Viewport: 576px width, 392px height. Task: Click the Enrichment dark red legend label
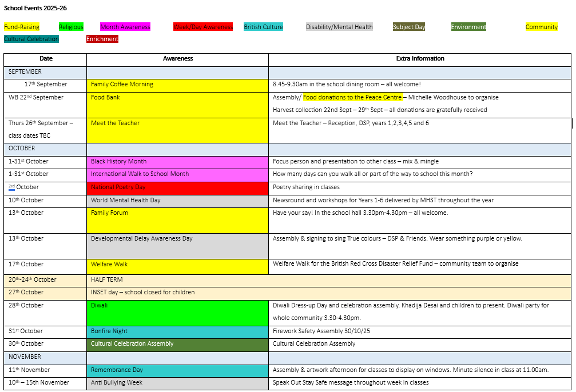(102, 39)
